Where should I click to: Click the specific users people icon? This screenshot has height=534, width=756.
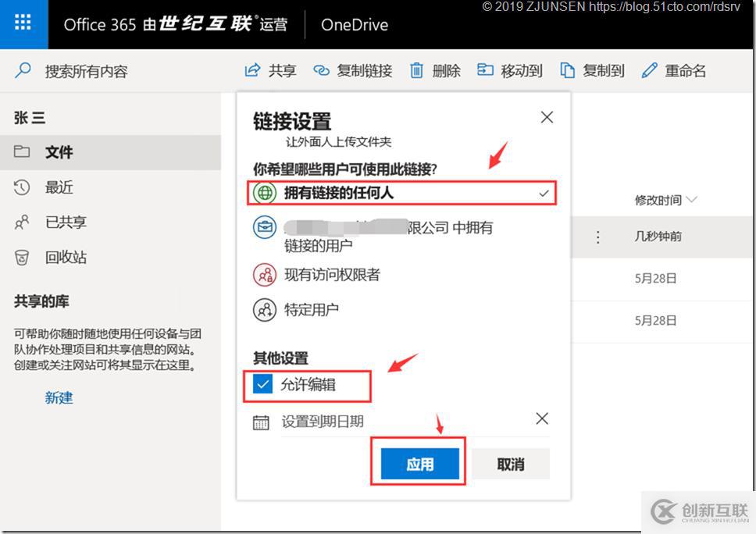[x=265, y=309]
